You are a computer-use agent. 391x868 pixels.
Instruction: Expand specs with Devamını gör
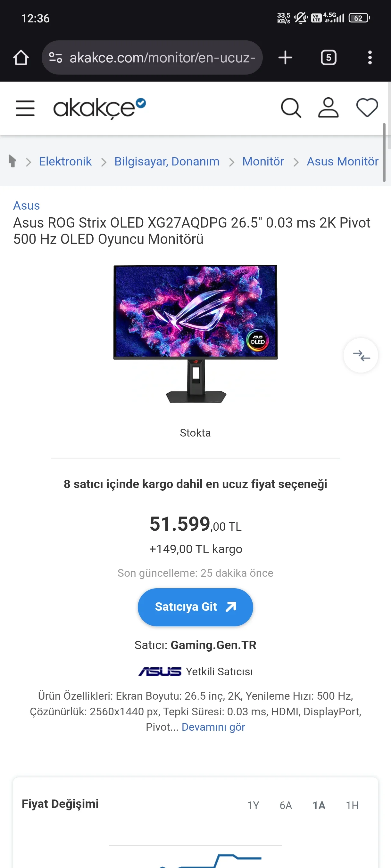click(213, 727)
